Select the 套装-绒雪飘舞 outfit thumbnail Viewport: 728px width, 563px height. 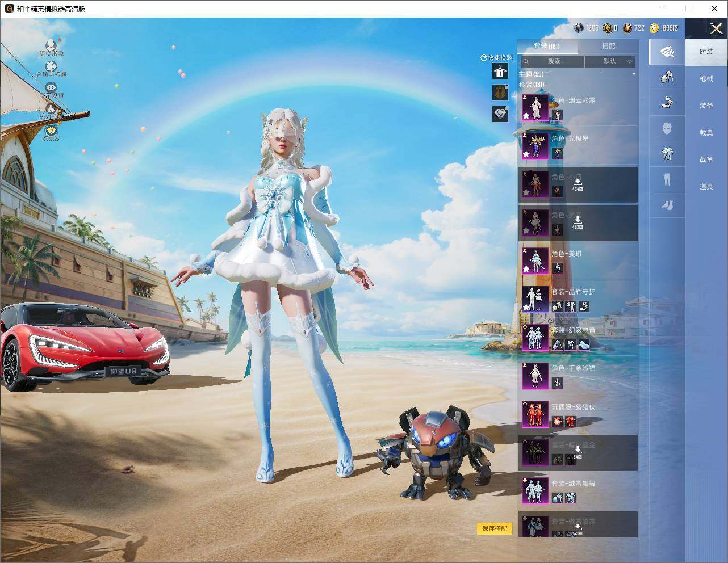(535, 491)
